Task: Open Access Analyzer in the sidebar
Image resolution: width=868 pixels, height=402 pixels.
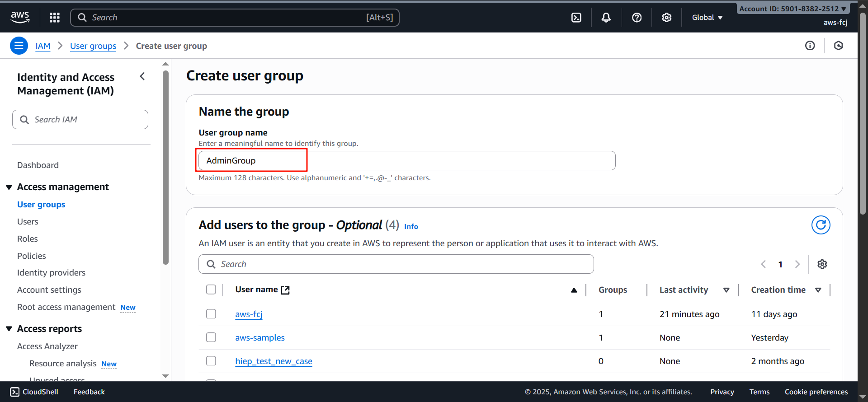Action: click(47, 346)
